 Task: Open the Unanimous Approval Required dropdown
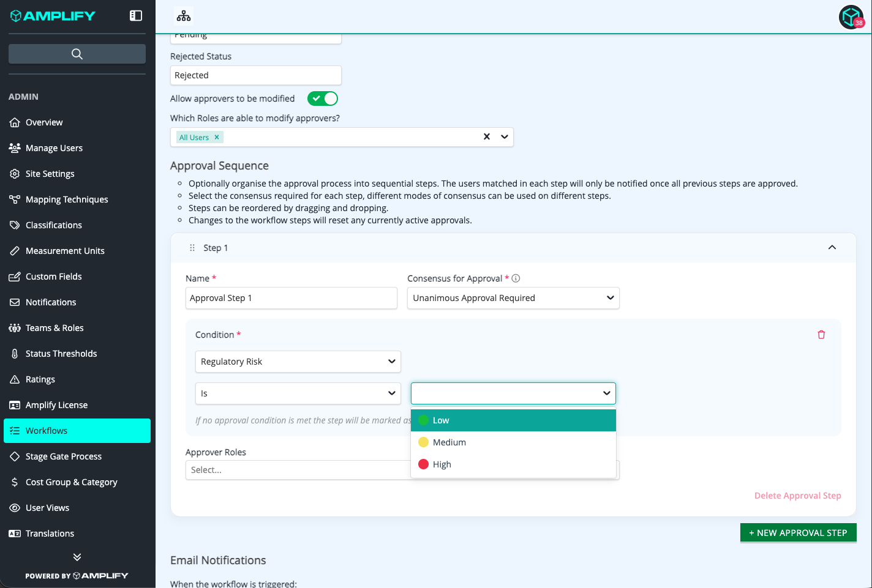point(513,298)
